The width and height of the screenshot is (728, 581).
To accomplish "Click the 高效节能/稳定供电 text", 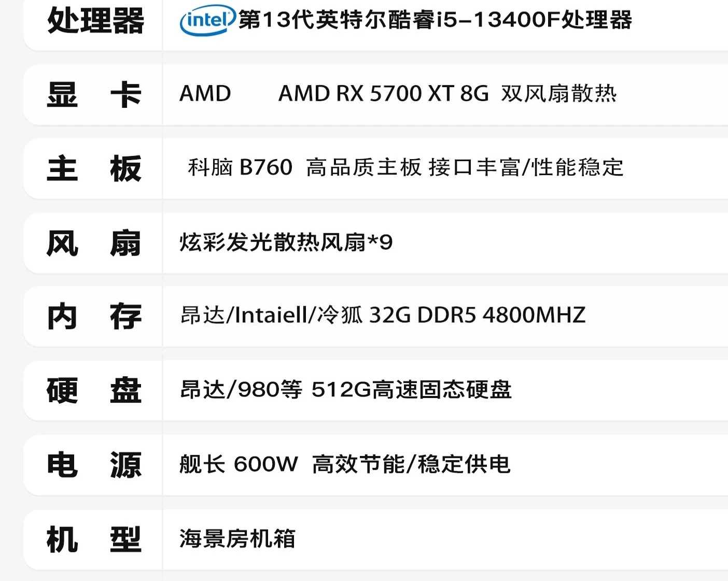I will click(x=411, y=464).
